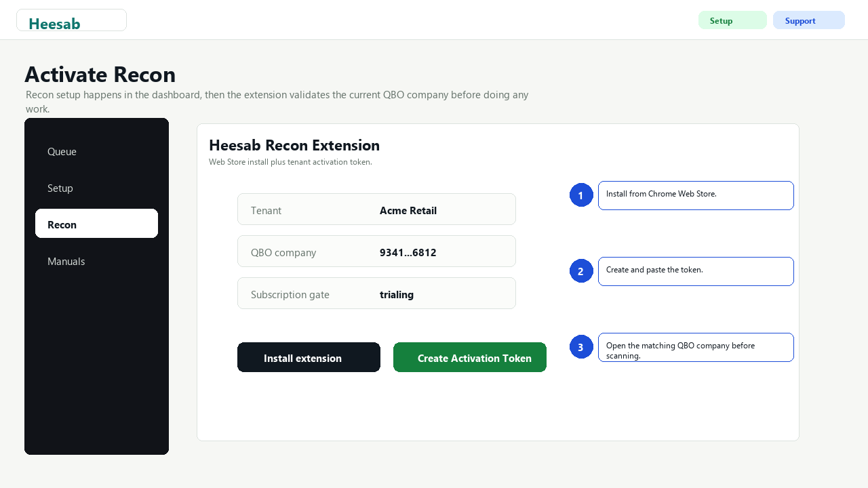Select the Tenant row Acme Retail
Viewport: 868px width, 488px height.
376,209
